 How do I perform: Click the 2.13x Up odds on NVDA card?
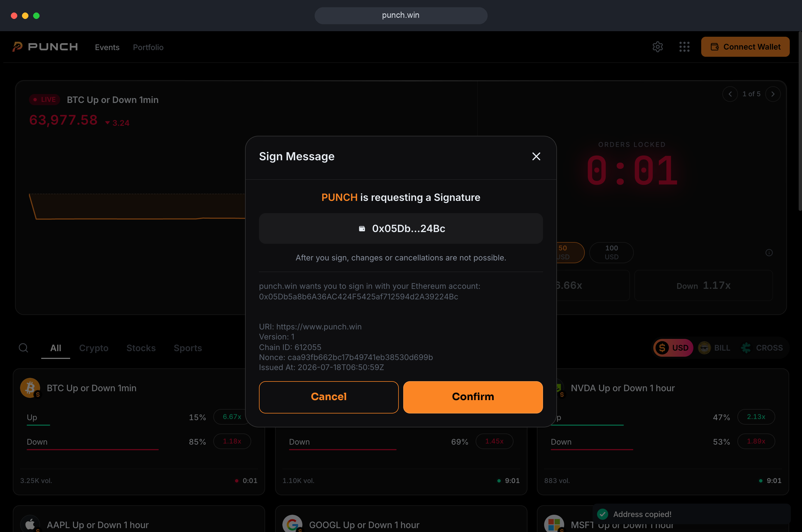click(x=756, y=417)
